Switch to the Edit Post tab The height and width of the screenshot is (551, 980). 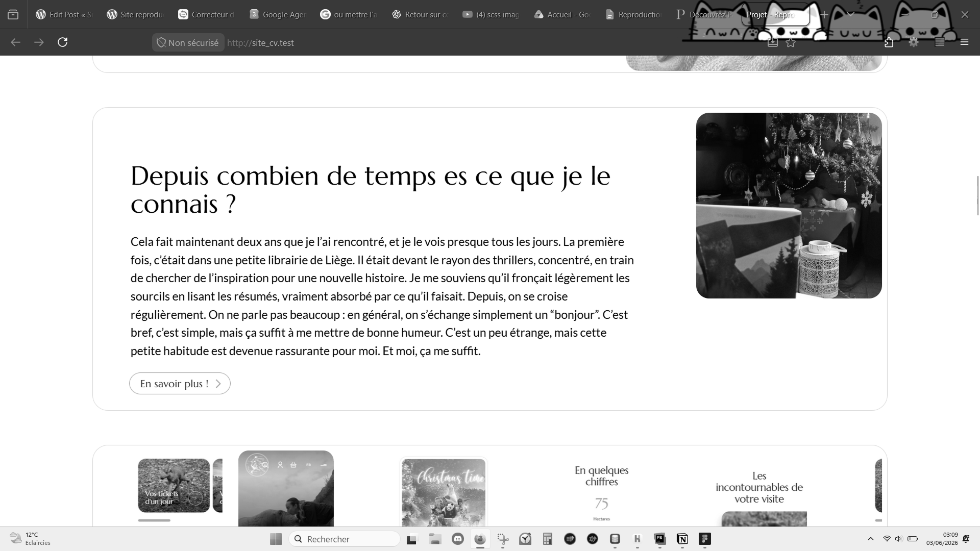click(64, 15)
